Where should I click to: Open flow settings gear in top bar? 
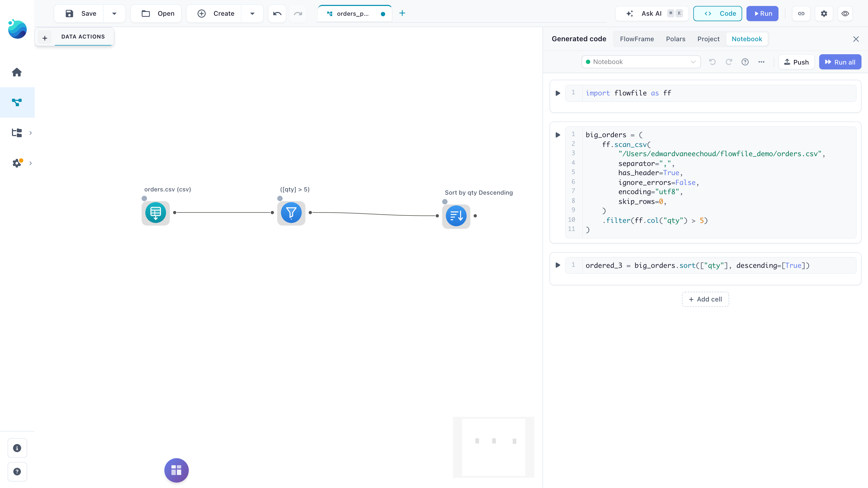pos(824,14)
